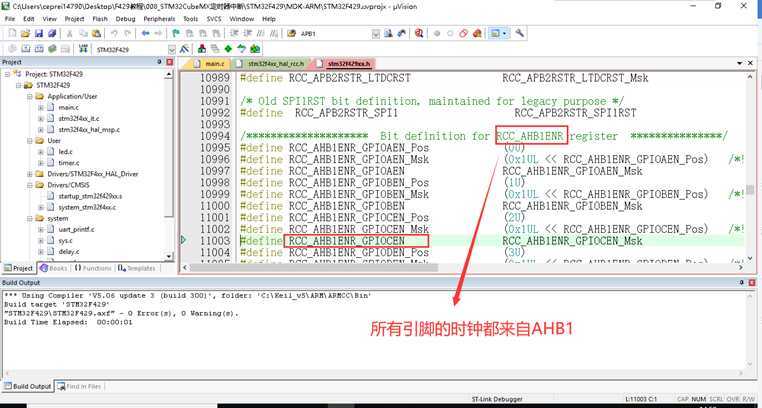762x408 pixels.
Task: Open the Peripherals menu
Action: [x=159, y=19]
